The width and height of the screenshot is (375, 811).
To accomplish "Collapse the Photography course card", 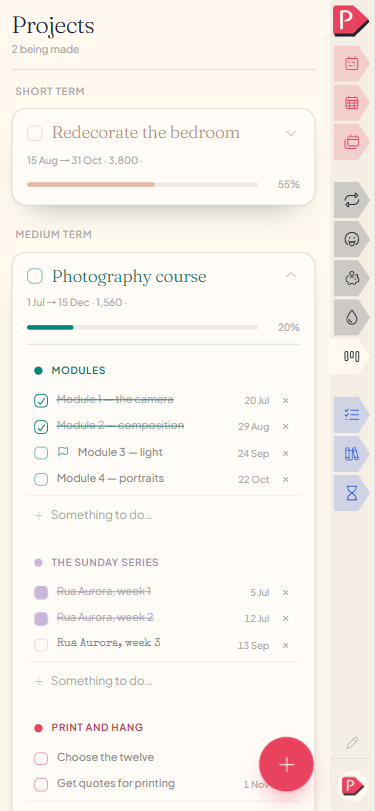I will coord(291,275).
